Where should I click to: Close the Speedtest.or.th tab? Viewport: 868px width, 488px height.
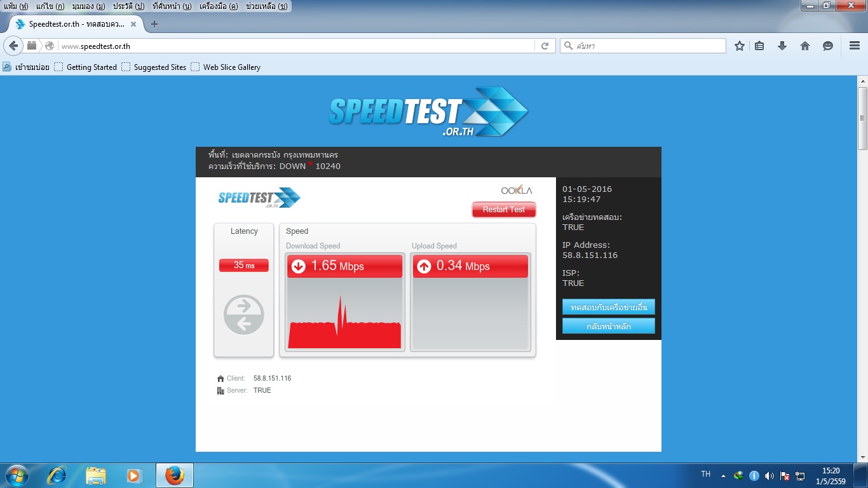tap(133, 24)
